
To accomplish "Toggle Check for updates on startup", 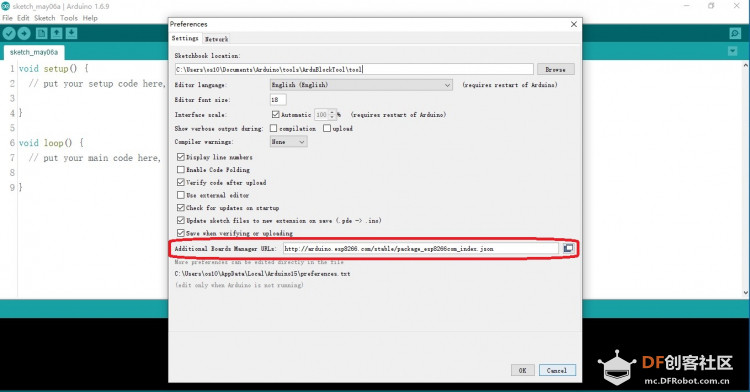I will point(181,207).
